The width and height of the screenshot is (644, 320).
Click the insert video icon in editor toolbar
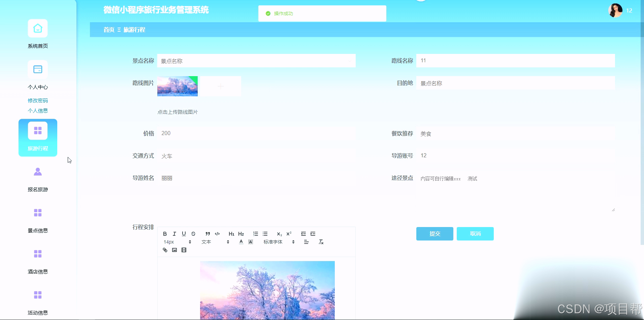click(x=184, y=250)
